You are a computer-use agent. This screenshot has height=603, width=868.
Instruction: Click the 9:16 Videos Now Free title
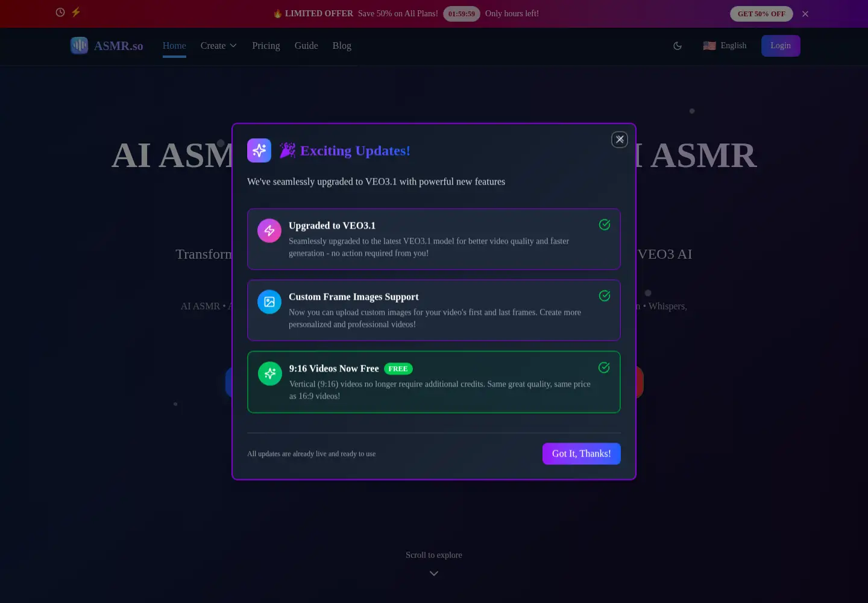coord(334,368)
